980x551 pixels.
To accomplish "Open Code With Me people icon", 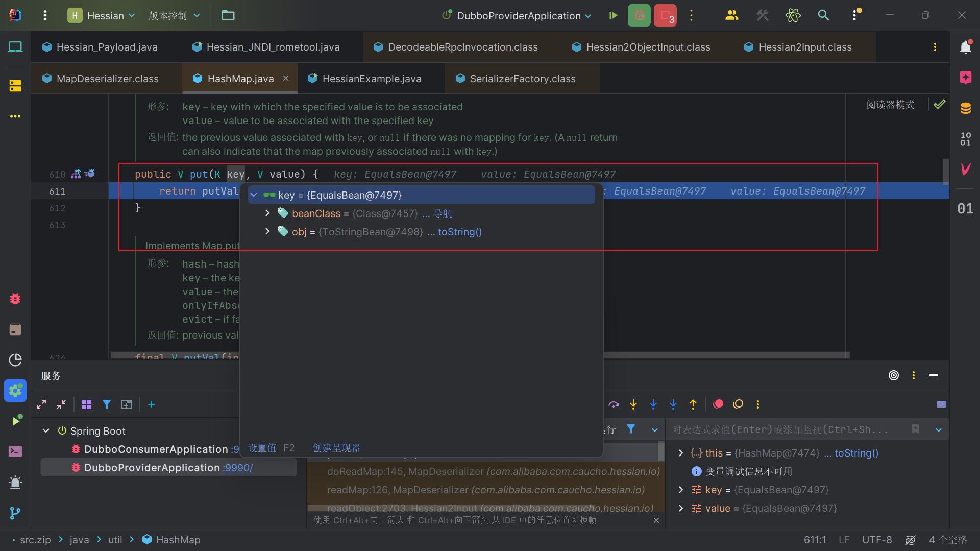I will [731, 15].
